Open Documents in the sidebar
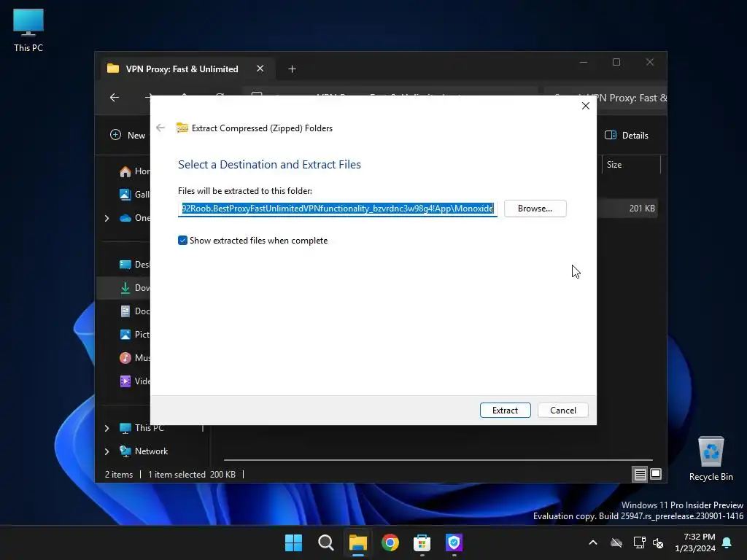 pyautogui.click(x=134, y=311)
